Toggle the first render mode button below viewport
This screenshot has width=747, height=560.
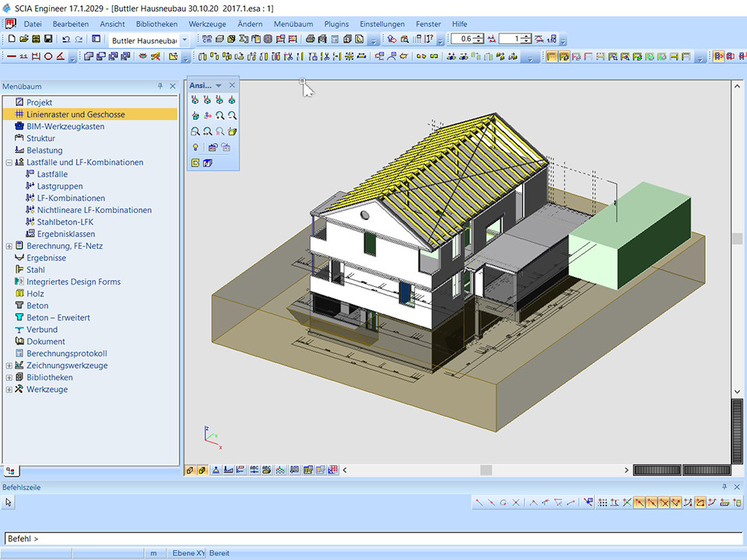191,470
